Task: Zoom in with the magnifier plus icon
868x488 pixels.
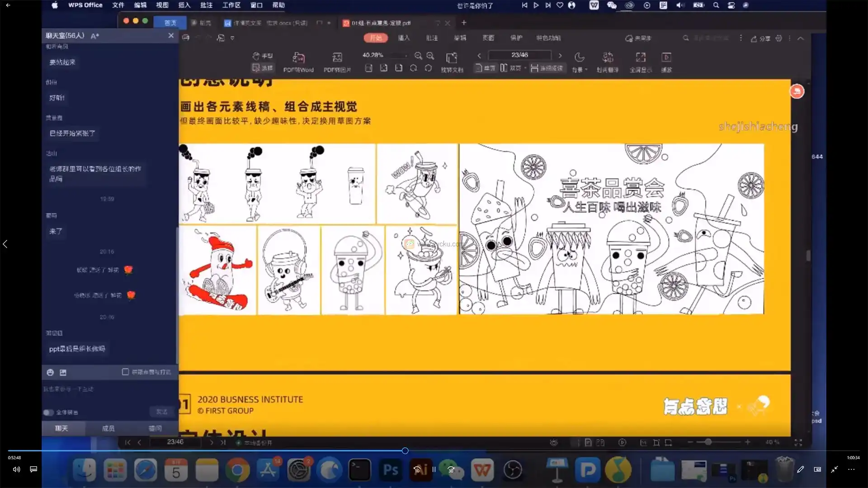Action: [430, 56]
